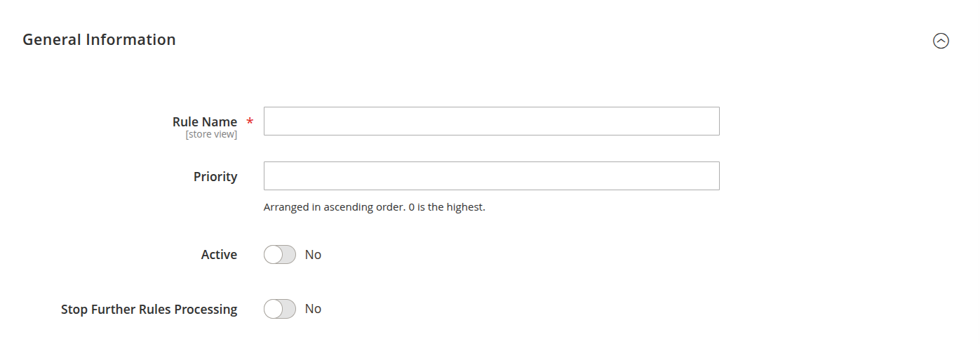Collapse the General Information section arrow icon
The width and height of the screenshot is (980, 344).
pos(941,41)
